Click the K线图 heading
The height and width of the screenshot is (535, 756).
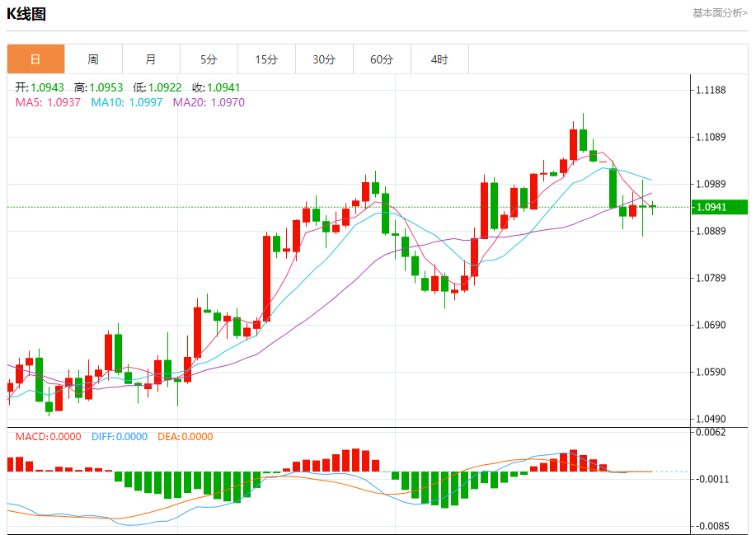[x=26, y=13]
